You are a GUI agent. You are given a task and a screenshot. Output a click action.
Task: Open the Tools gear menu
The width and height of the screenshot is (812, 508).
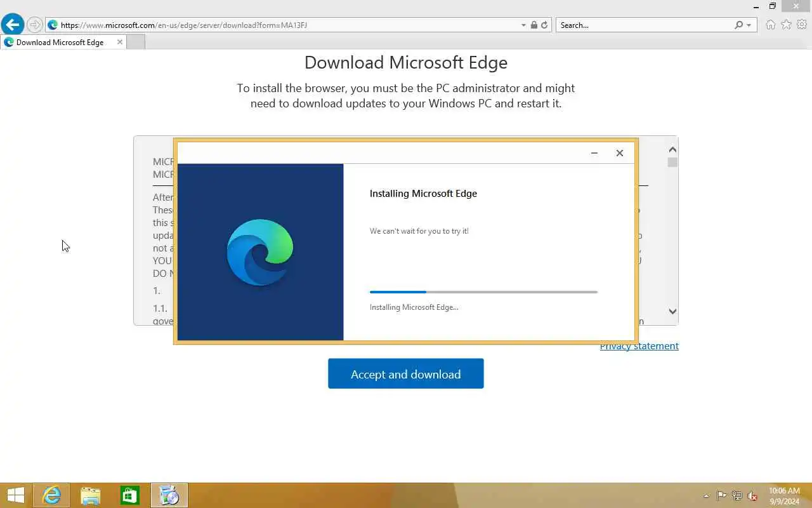click(x=802, y=25)
